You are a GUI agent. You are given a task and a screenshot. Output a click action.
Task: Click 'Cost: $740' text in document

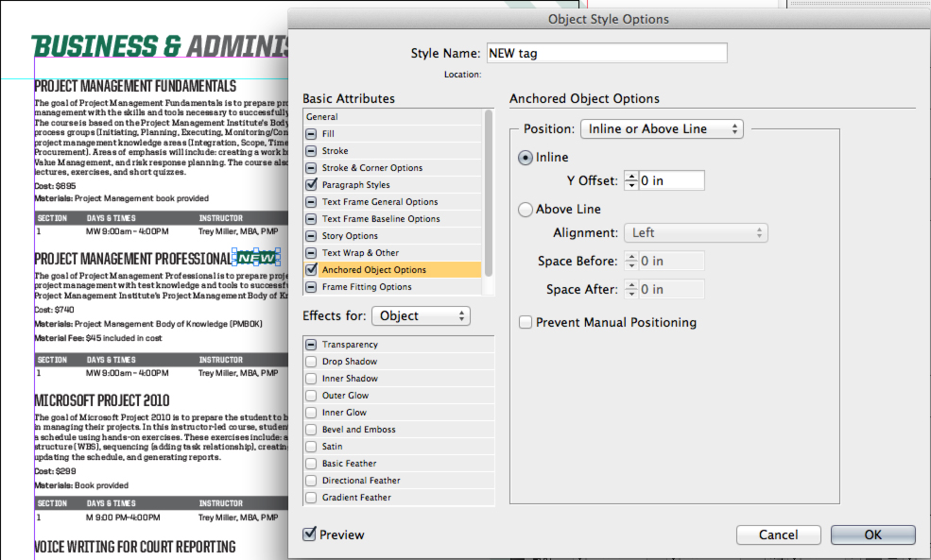coord(55,310)
